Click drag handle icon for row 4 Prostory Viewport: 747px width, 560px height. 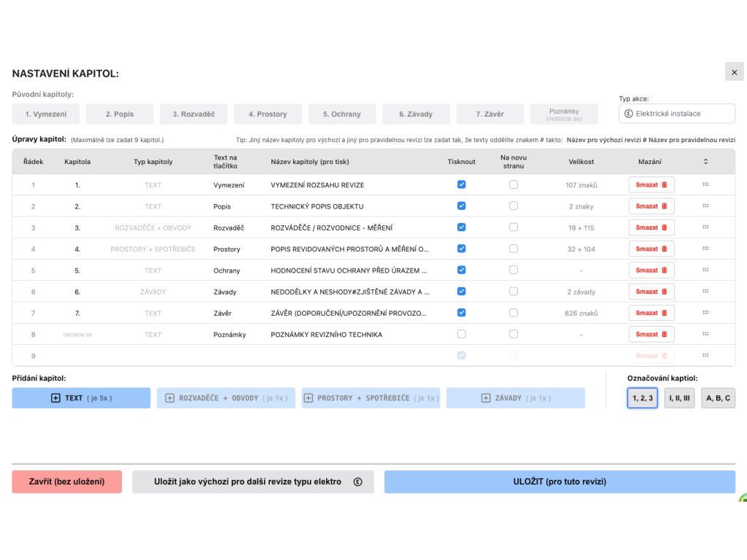click(705, 249)
